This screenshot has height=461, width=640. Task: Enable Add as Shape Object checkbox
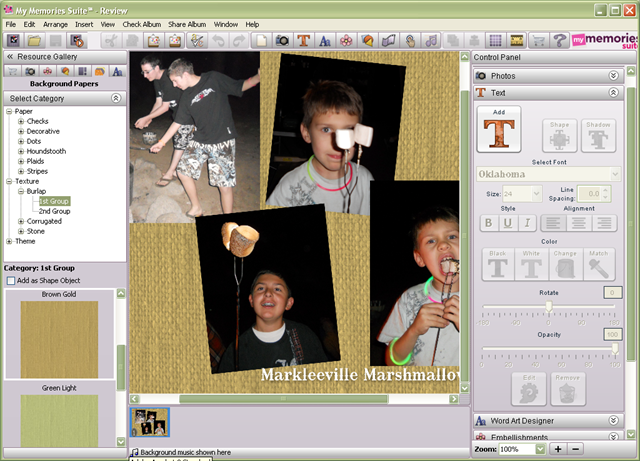11,281
